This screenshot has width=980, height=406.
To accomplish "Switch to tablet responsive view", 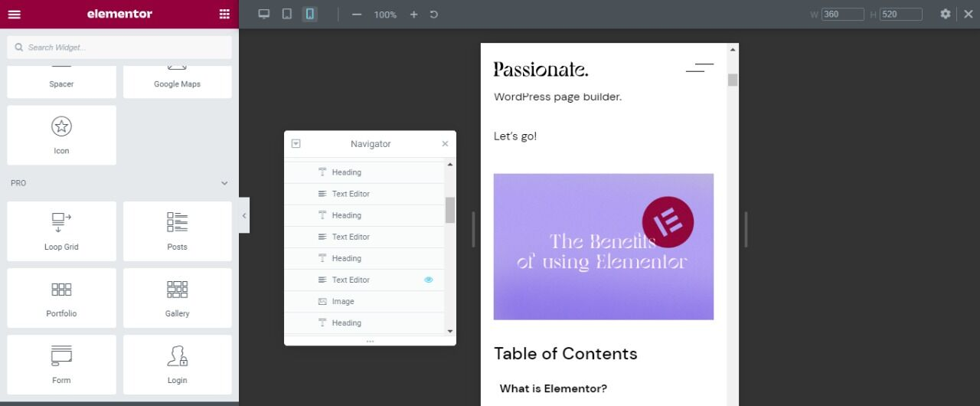I will pos(286,15).
